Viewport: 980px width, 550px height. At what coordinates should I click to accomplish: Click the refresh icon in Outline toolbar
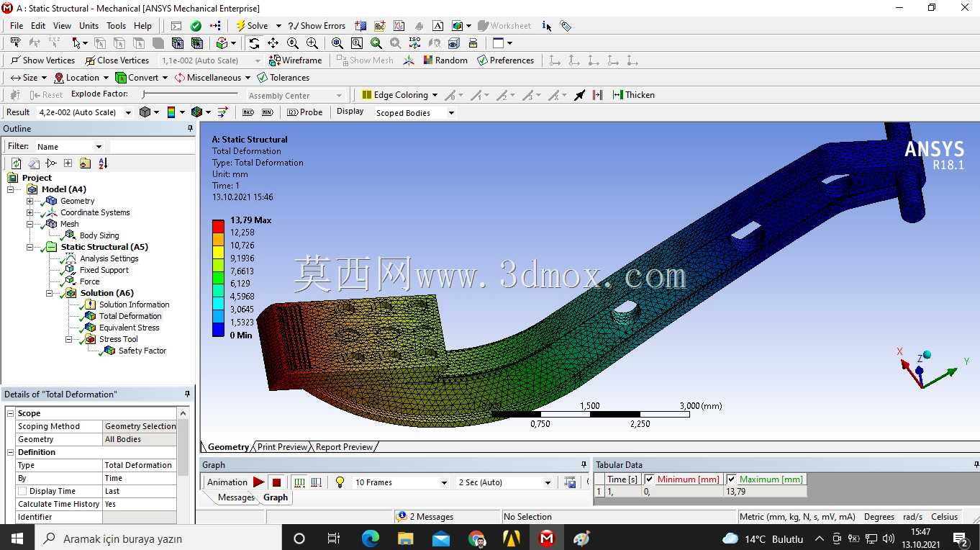(16, 163)
